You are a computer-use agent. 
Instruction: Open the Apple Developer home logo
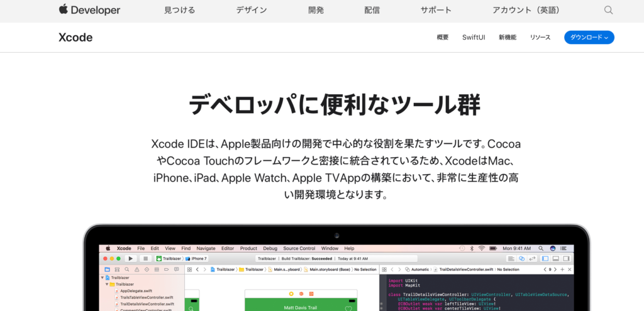[x=89, y=10]
